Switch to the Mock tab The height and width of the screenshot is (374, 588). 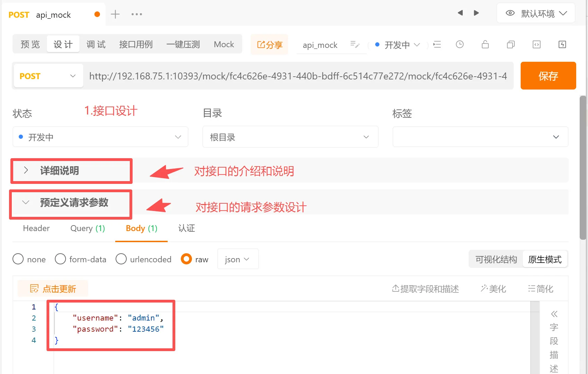tap(224, 44)
